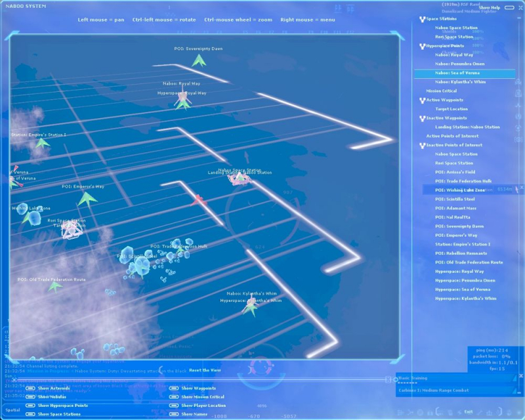Select POI: Arrisa's Field entry

[x=455, y=172]
